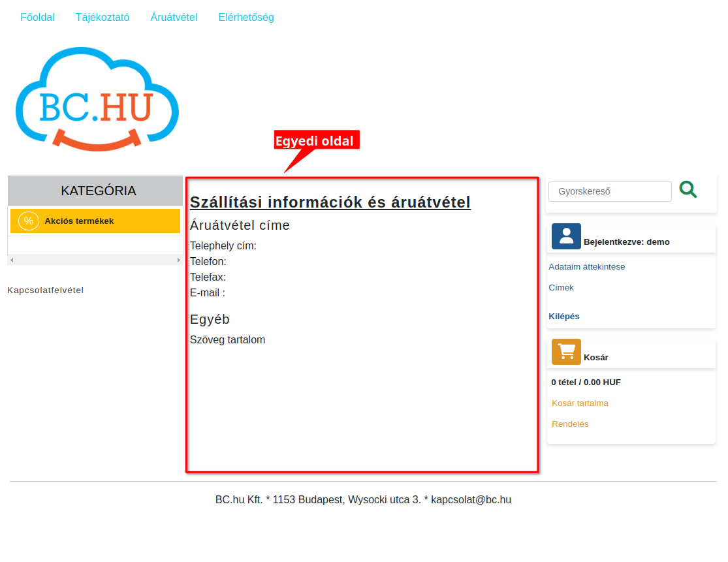
Task: Click the Áruátvétel címe subheading
Action: [240, 226]
